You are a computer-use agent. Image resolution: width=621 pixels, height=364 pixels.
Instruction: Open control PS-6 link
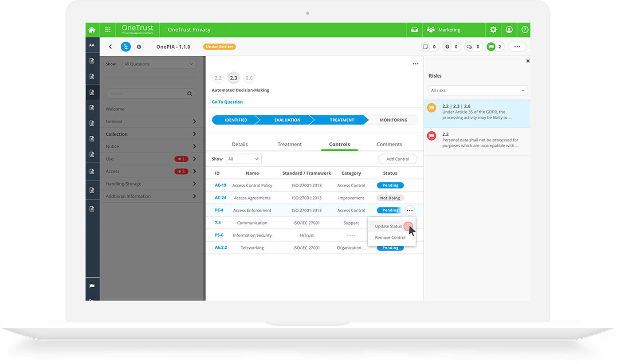tap(219, 235)
